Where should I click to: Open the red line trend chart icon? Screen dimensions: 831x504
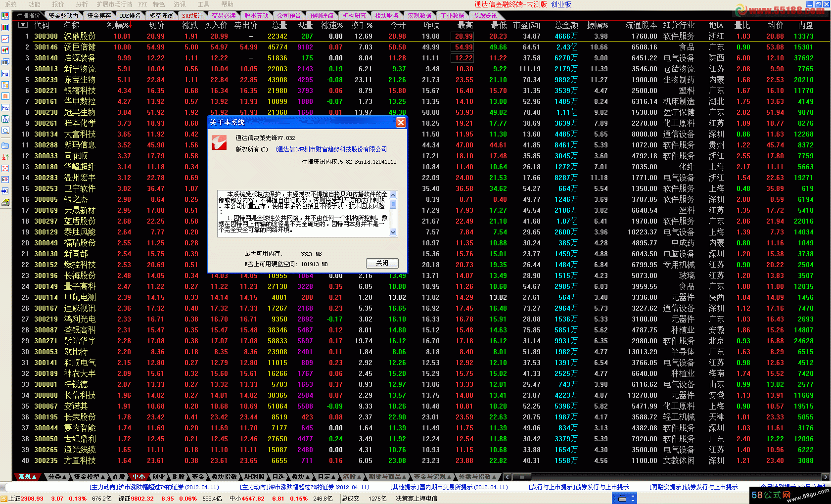coord(5,39)
